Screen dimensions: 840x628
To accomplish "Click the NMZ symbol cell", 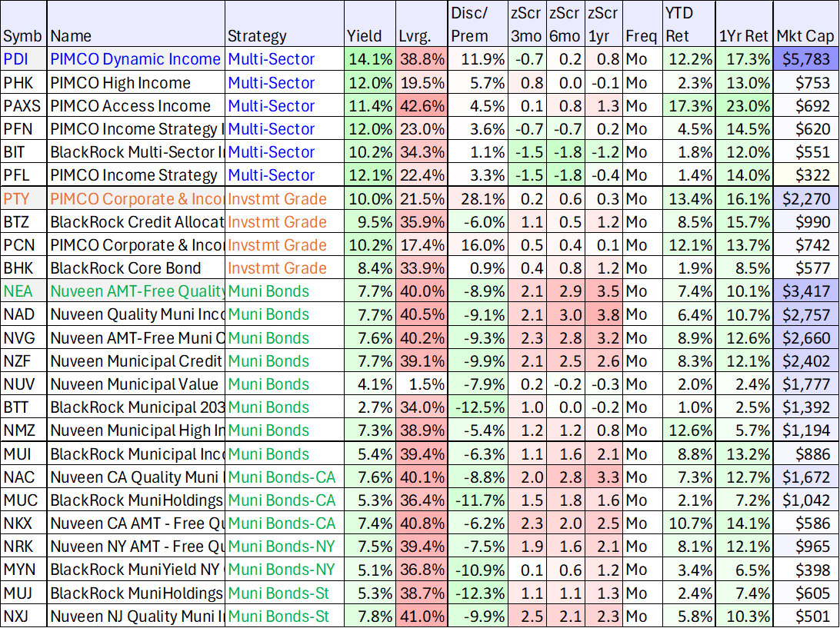I will coord(24,430).
